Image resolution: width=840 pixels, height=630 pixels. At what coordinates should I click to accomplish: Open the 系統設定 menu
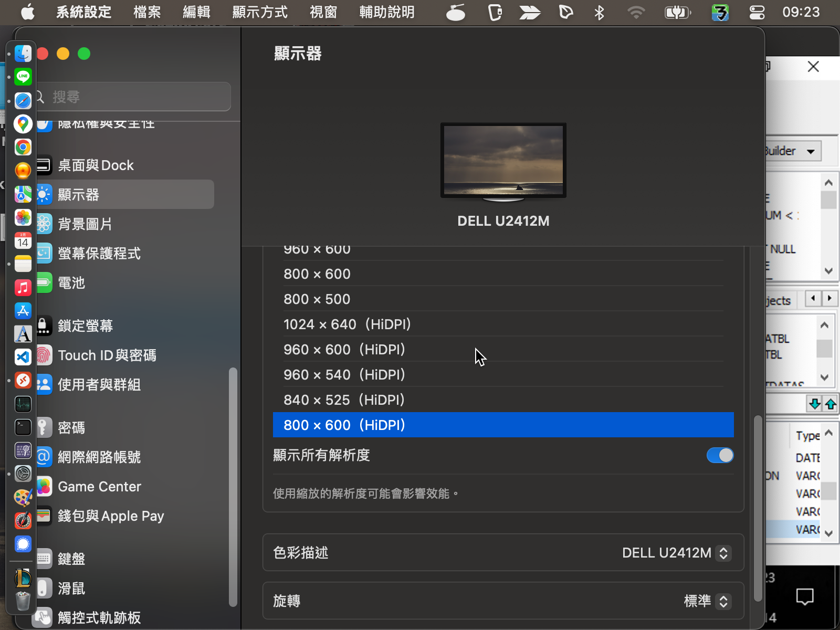tap(84, 12)
